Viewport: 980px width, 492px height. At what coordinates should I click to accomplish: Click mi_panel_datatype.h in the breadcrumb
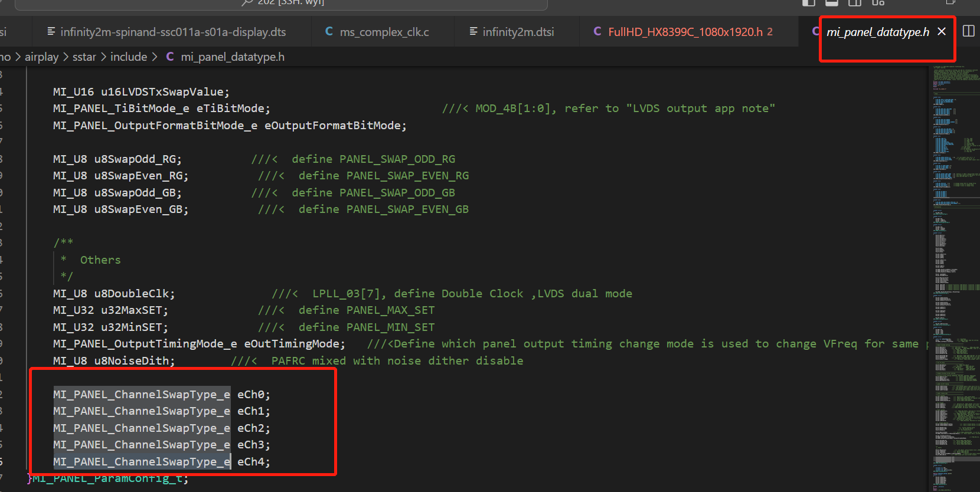(232, 57)
